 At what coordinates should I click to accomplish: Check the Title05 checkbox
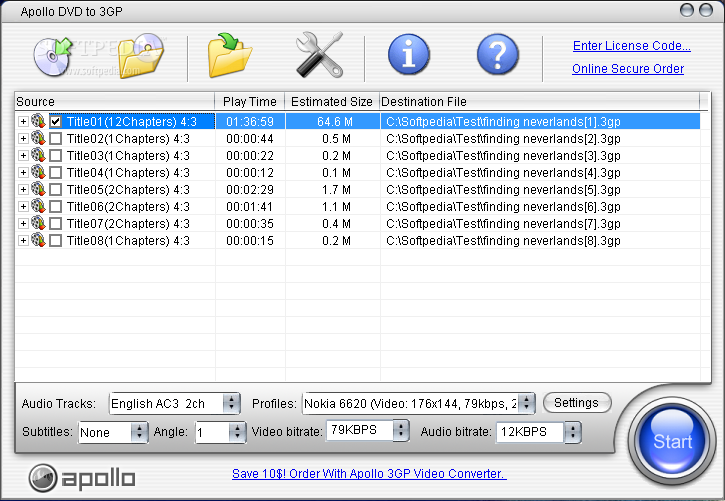[x=55, y=189]
